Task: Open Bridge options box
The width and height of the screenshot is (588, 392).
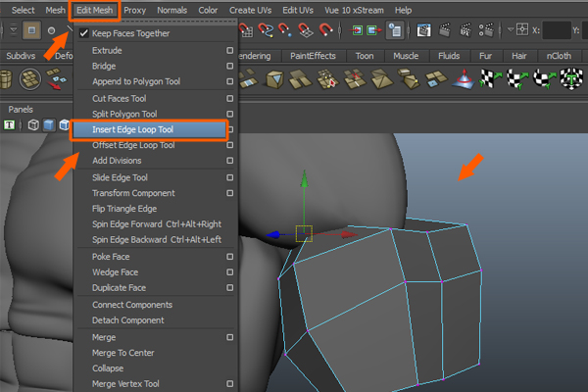Action: pyautogui.click(x=229, y=66)
